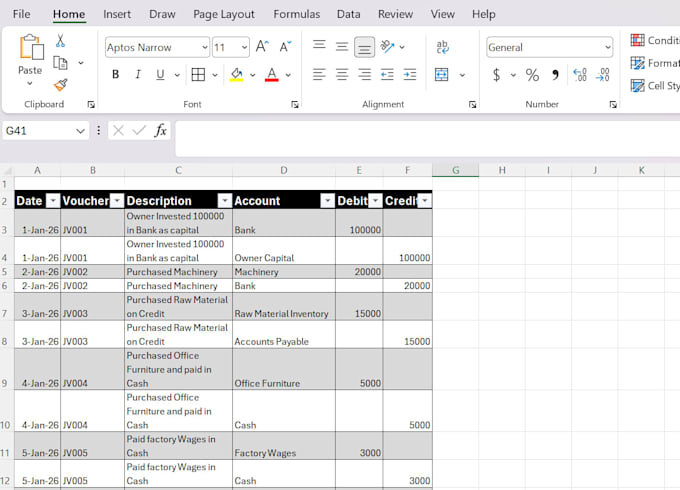Click the Cancel X in formula bar
This screenshot has width=680, height=490.
click(118, 130)
